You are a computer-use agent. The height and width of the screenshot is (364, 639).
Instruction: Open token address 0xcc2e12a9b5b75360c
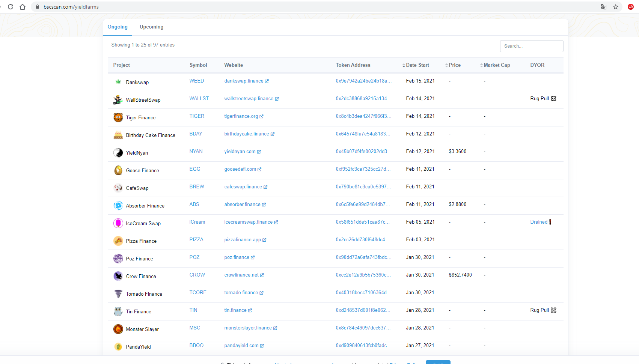[x=363, y=275]
